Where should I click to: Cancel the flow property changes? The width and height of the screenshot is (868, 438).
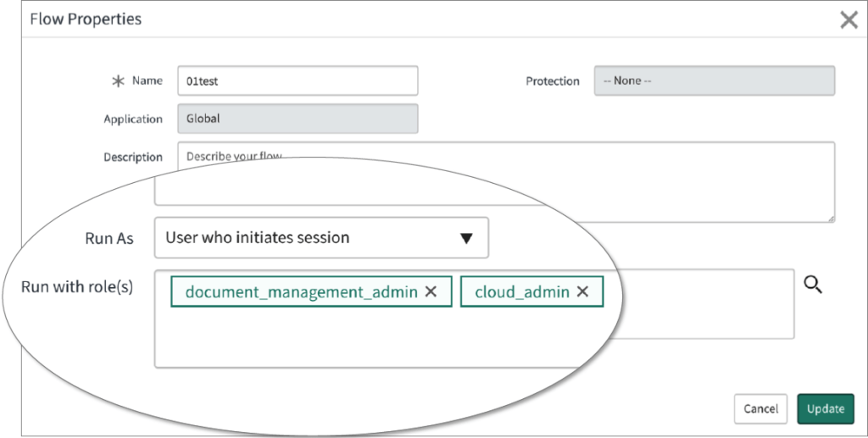(x=760, y=408)
